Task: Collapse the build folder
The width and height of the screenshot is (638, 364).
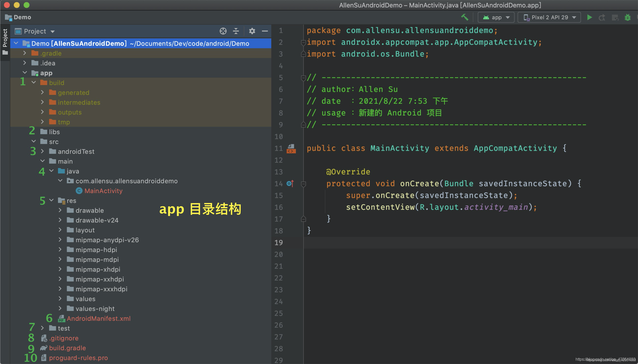Action: click(x=34, y=82)
